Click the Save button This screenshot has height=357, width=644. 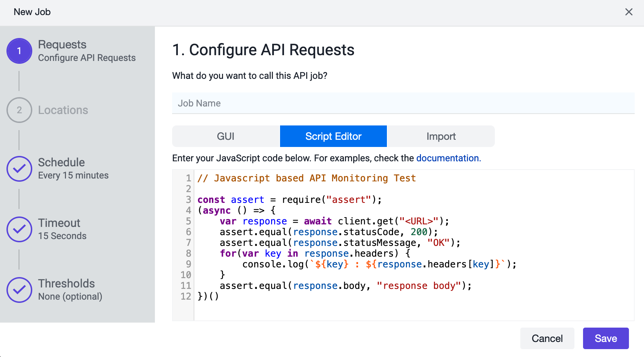point(606,338)
